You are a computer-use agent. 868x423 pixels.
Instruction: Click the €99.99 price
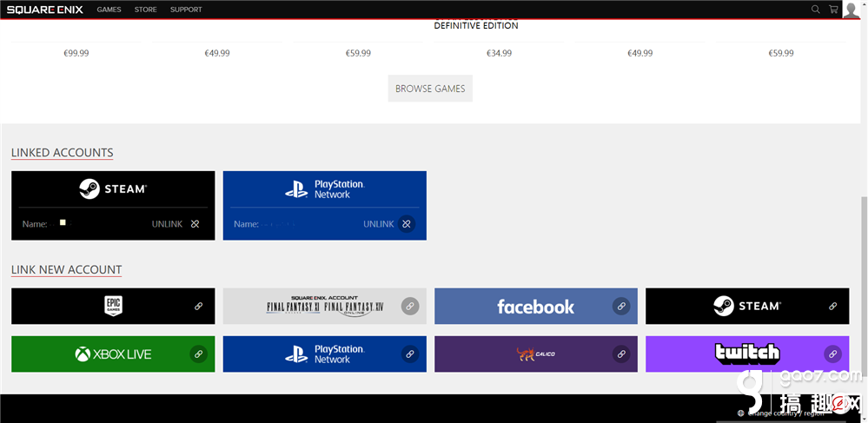pos(76,54)
